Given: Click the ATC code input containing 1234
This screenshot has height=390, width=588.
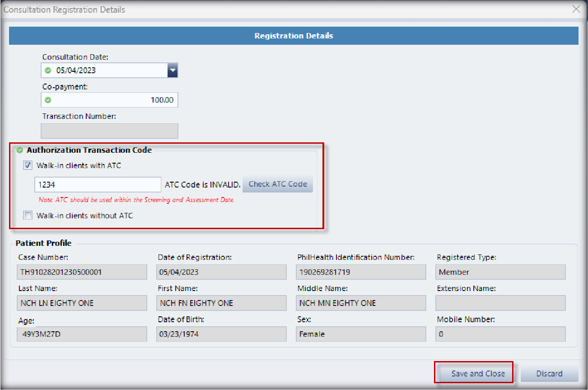Looking at the screenshot, I should (98, 184).
